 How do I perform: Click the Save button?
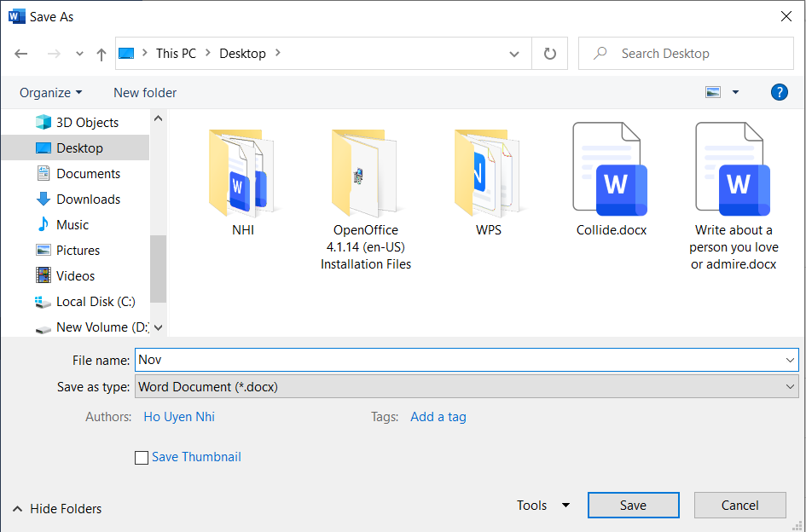[633, 505]
